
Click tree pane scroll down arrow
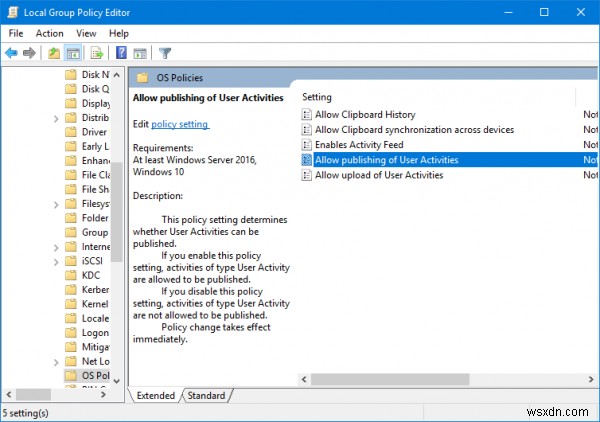point(117,381)
